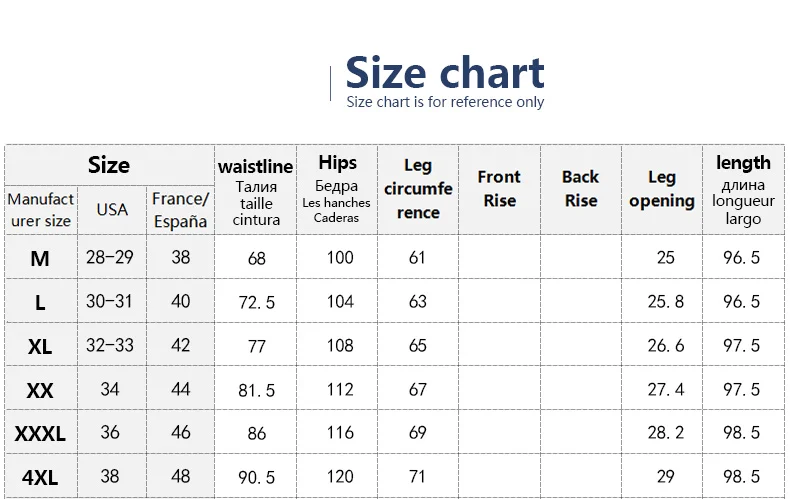Select the M size row label
This screenshot has height=499, width=790.
(x=40, y=259)
